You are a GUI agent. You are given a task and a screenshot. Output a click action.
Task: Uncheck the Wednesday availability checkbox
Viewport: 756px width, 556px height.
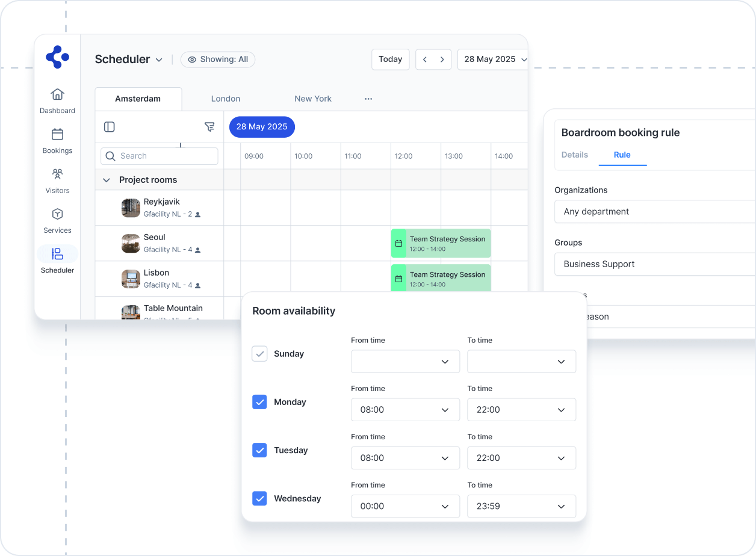[x=259, y=498]
